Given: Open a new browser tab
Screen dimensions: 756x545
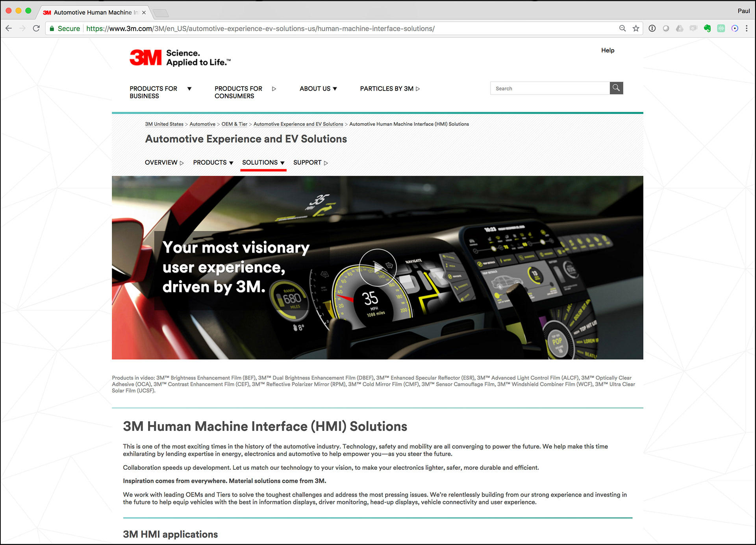Looking at the screenshot, I should [x=161, y=13].
